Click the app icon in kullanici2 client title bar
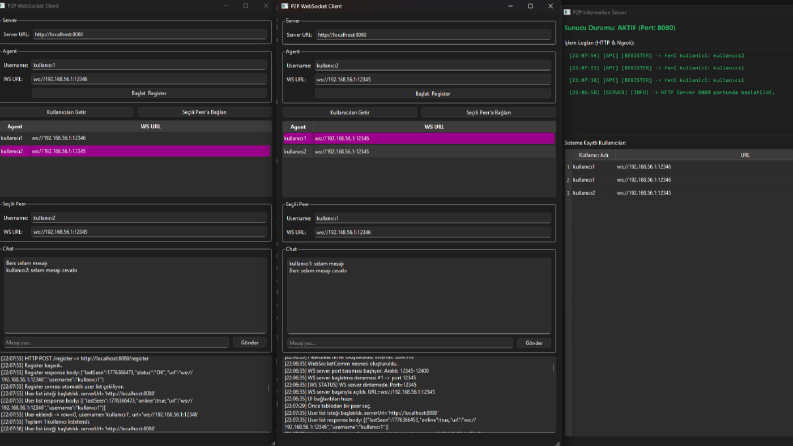Screen dimensions: 793x446 pyautogui.click(x=285, y=6)
